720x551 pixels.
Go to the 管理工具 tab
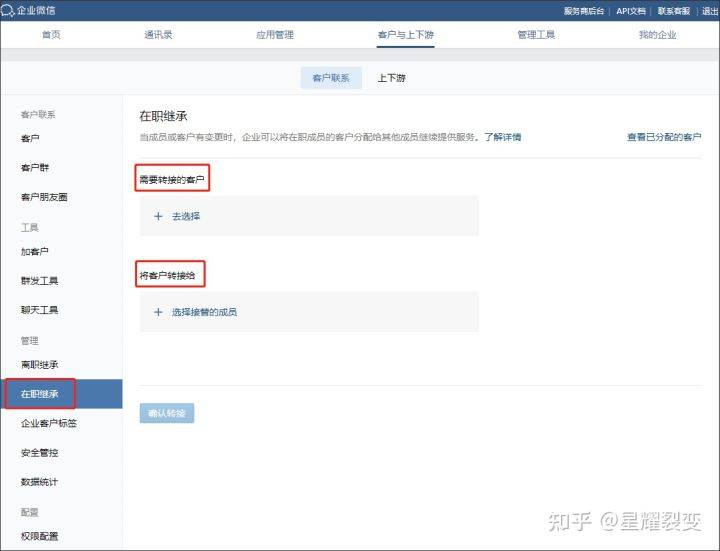[x=536, y=35]
